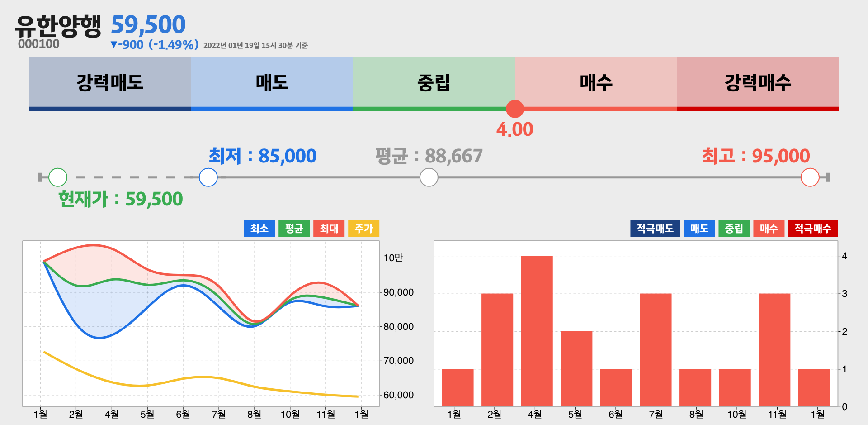Toggle the 평균 legend on price chart
This screenshot has height=425, width=868.
294,229
